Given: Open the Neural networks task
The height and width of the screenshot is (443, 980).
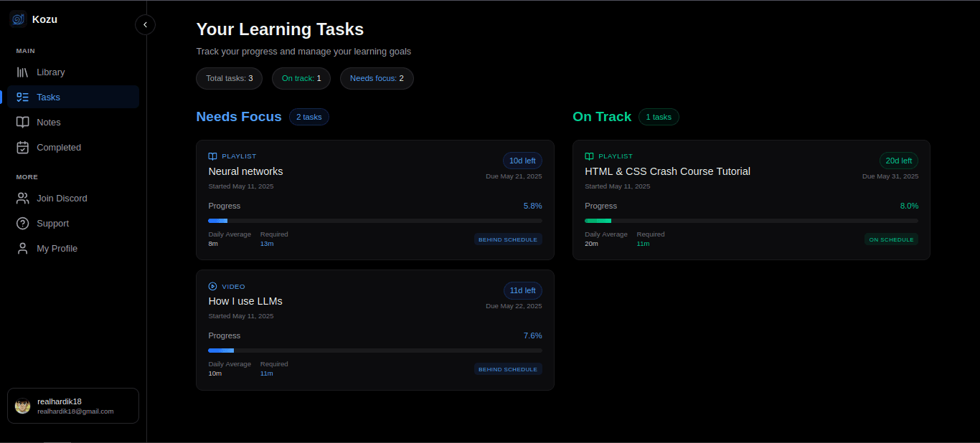Looking at the screenshot, I should (x=245, y=171).
